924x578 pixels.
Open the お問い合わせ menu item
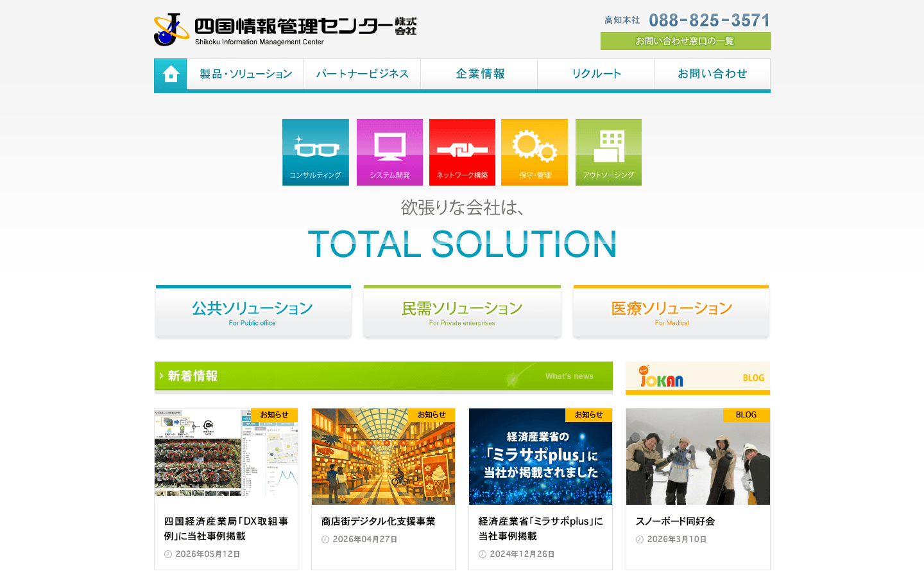point(712,74)
